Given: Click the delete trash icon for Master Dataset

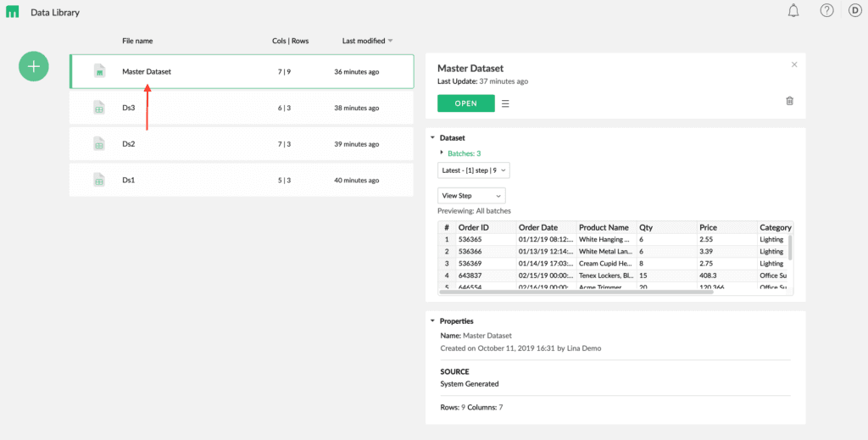Looking at the screenshot, I should [x=789, y=101].
